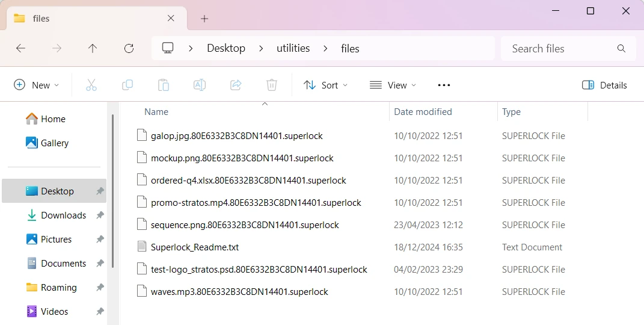Sort by Date modified column header
Image resolution: width=644 pixels, height=325 pixels.
point(423,112)
